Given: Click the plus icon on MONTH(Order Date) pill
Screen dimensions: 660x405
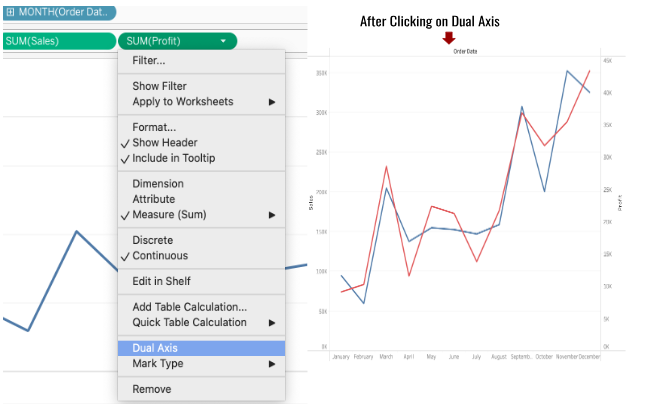Looking at the screenshot, I should [9, 13].
